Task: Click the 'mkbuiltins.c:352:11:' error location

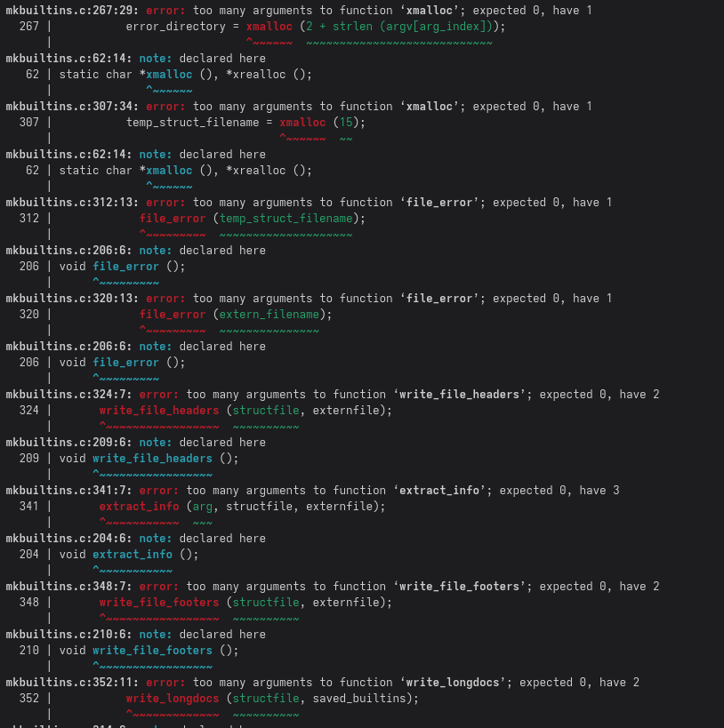Action: tap(72, 683)
